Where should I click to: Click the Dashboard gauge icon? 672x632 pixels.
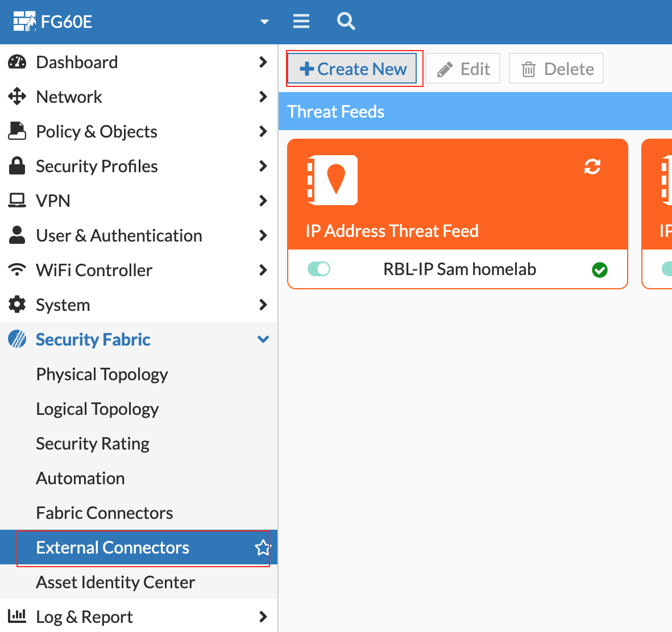[x=17, y=63]
